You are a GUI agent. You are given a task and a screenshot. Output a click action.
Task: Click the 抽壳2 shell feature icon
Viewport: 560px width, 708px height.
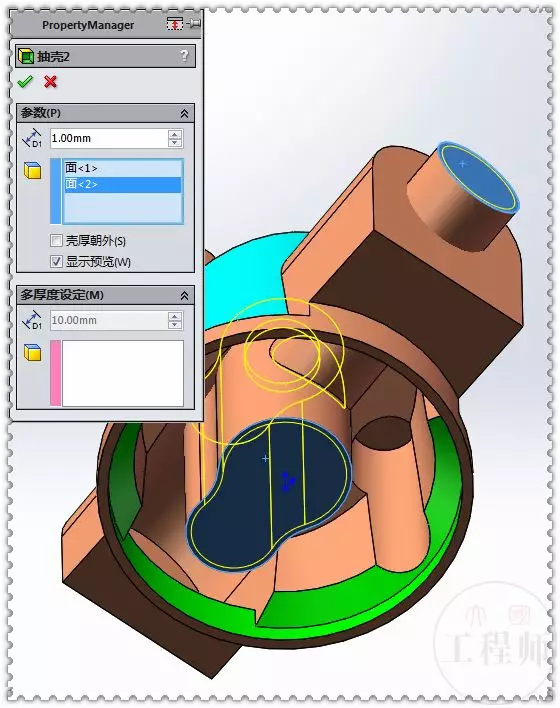[26, 56]
